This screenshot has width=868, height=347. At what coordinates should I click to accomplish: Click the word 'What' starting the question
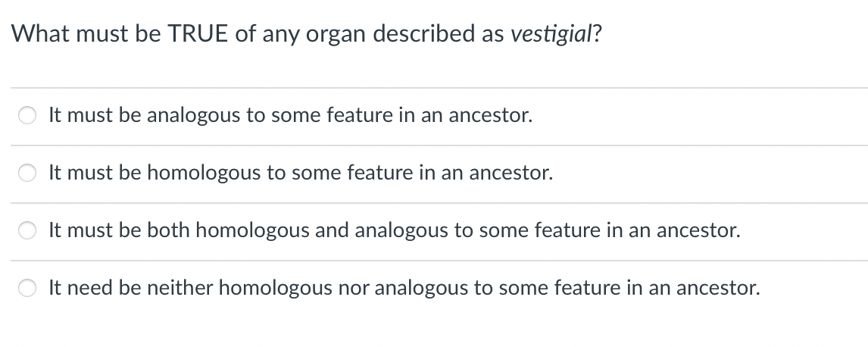click(39, 35)
